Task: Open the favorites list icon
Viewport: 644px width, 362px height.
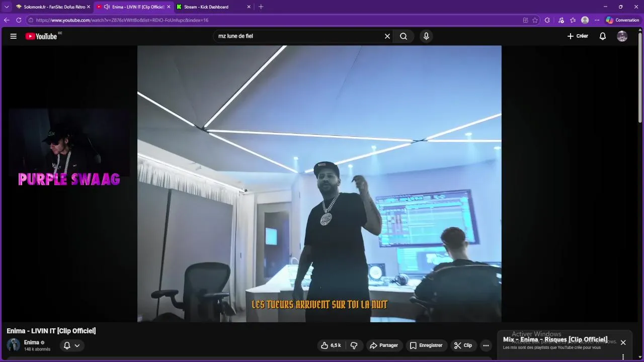Action: coord(573,20)
